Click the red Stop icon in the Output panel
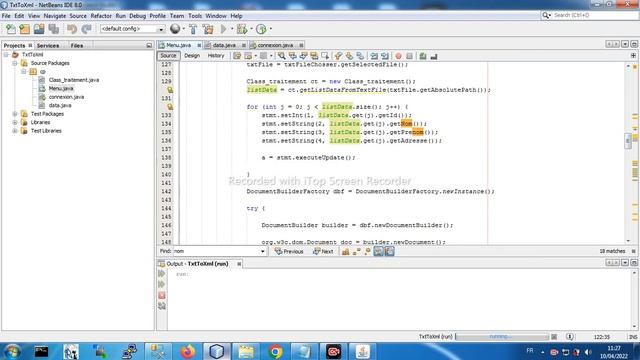Viewport: 640px width, 360px height. tap(162, 295)
